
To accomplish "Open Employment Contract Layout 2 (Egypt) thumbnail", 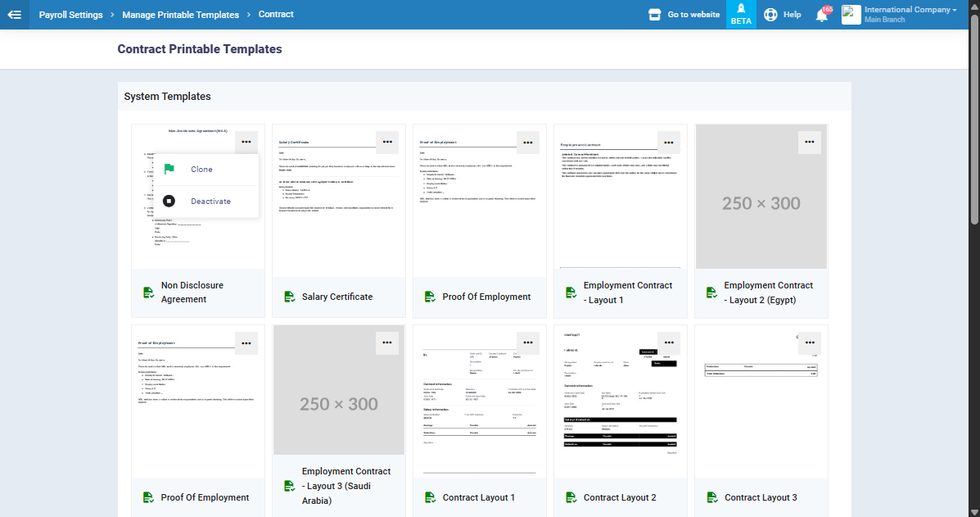I will (x=761, y=203).
